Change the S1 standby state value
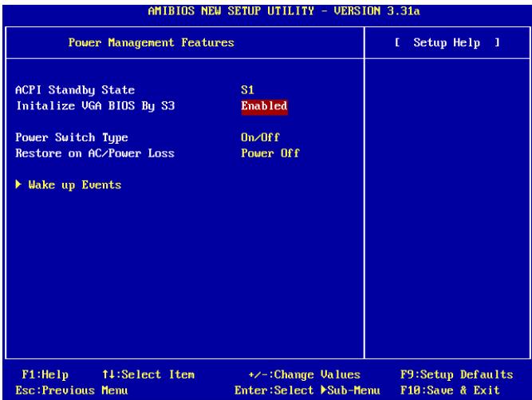 click(247, 90)
